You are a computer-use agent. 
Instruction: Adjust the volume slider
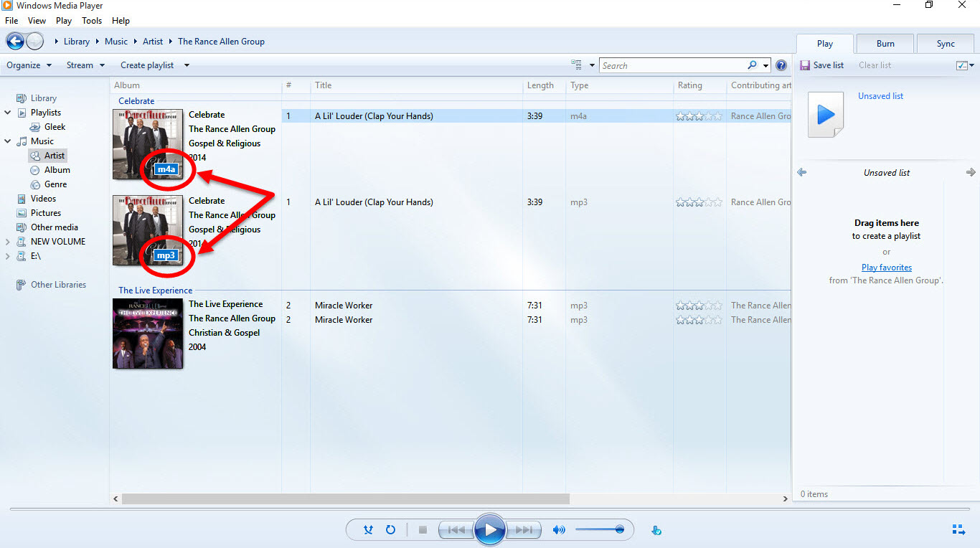[x=599, y=530]
